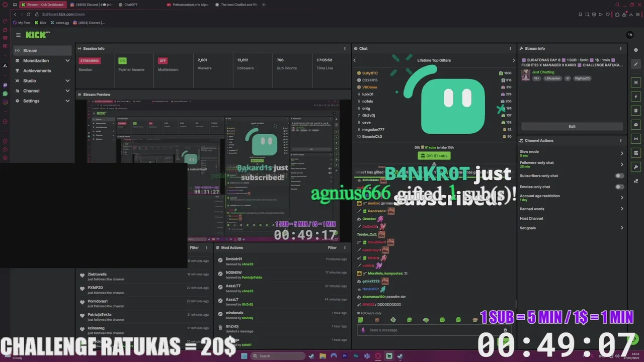Select Ziebtuvelis follow notification
644x362 pixels.
pos(144,277)
